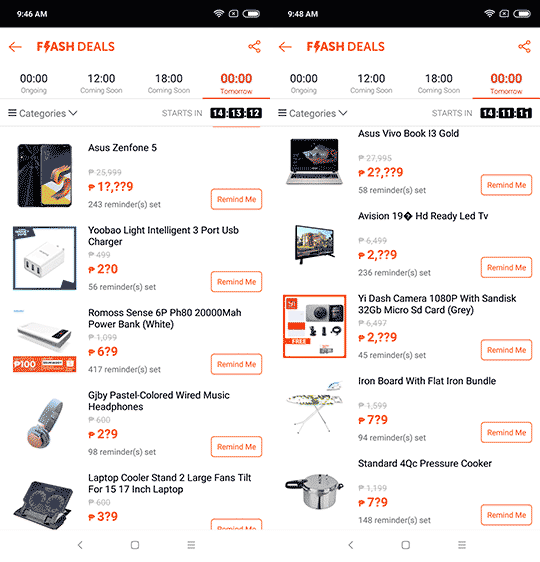The height and width of the screenshot is (562, 540).
Task: Open recent apps menu on right screen
Action: (462, 545)
